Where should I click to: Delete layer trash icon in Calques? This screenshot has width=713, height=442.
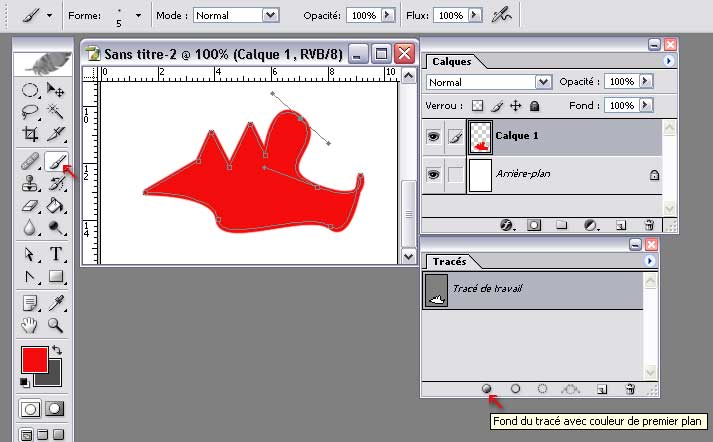pos(649,225)
